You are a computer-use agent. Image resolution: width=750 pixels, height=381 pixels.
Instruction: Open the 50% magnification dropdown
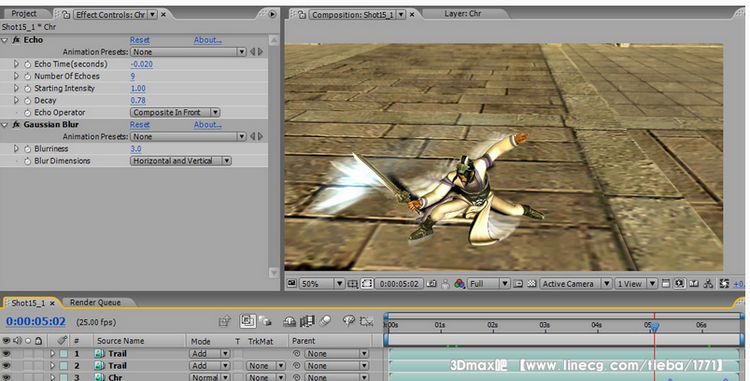322,283
